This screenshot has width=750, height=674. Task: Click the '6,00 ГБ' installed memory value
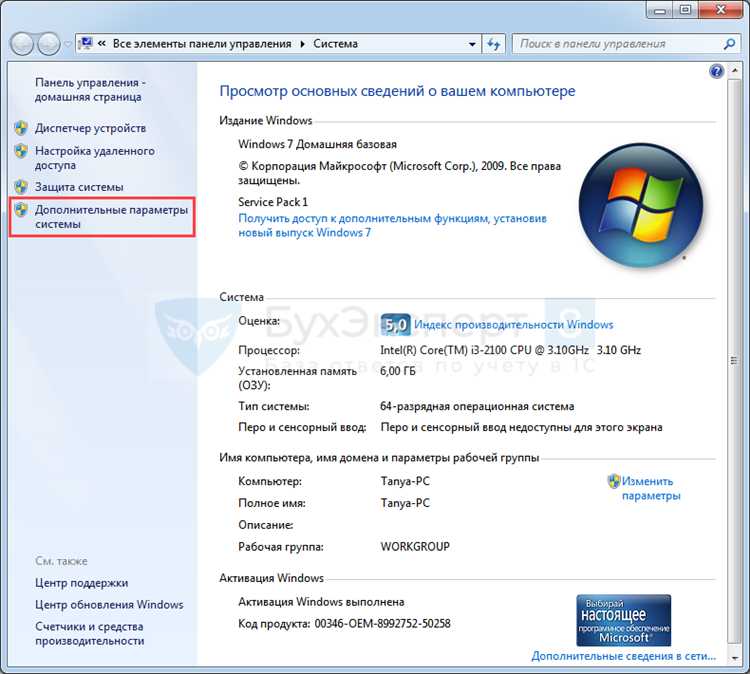(x=397, y=371)
